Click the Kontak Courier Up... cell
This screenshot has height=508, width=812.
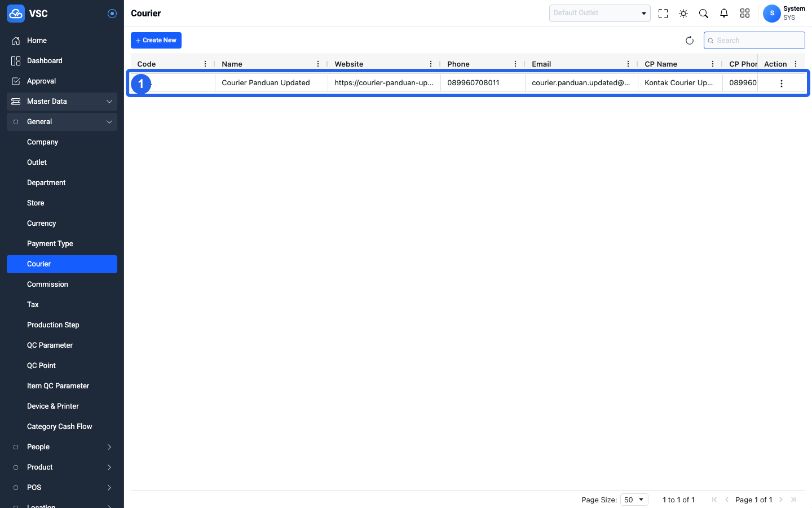681,83
